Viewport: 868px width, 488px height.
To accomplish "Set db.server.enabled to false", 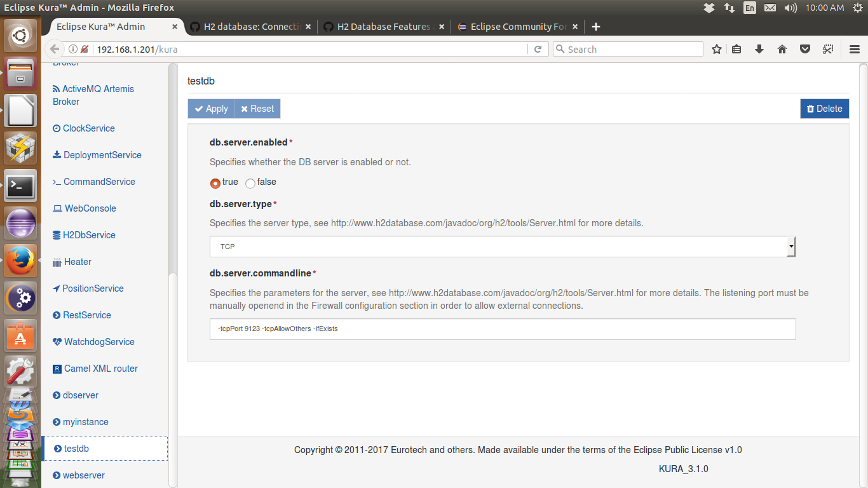I will coord(250,183).
